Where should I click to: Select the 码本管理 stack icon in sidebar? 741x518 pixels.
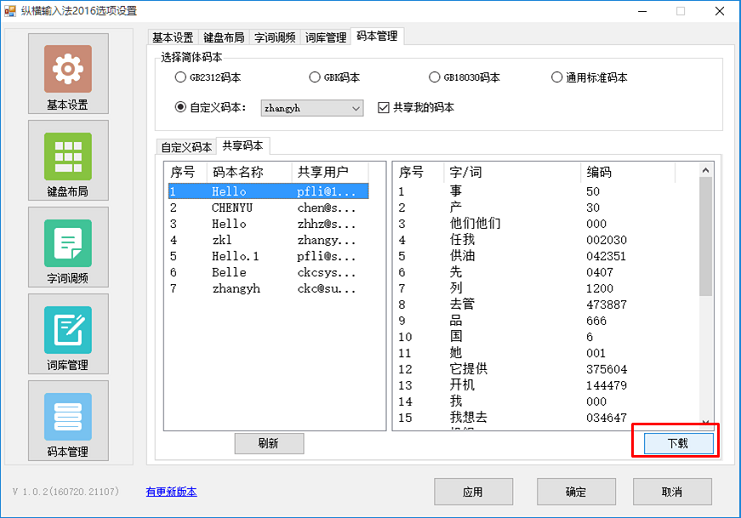coord(67,417)
